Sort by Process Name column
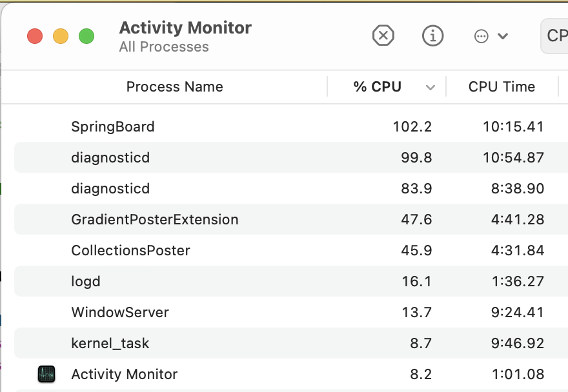Screen dimensions: 568x392 (x=174, y=87)
